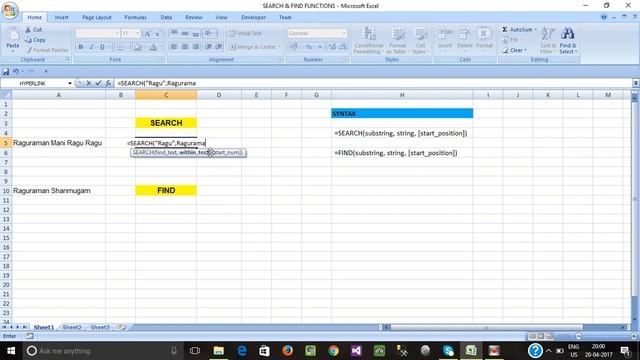Cancel the formula entry with the X
The height and width of the screenshot is (360, 640).
pos(89,83)
